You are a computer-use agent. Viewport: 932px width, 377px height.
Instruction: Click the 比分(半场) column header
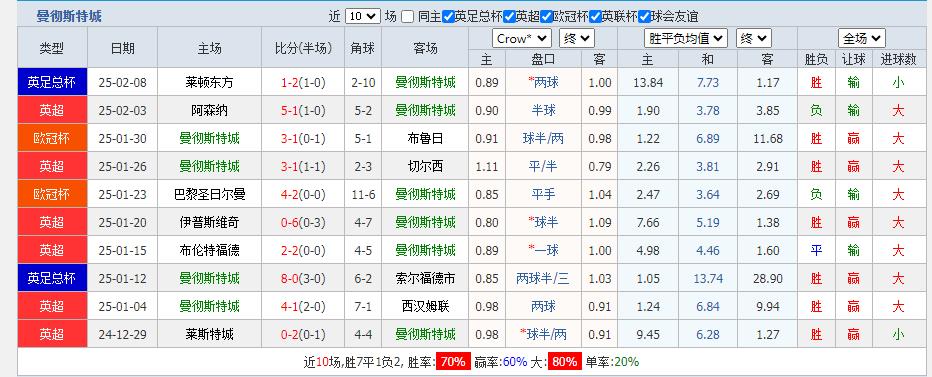pyautogui.click(x=303, y=48)
